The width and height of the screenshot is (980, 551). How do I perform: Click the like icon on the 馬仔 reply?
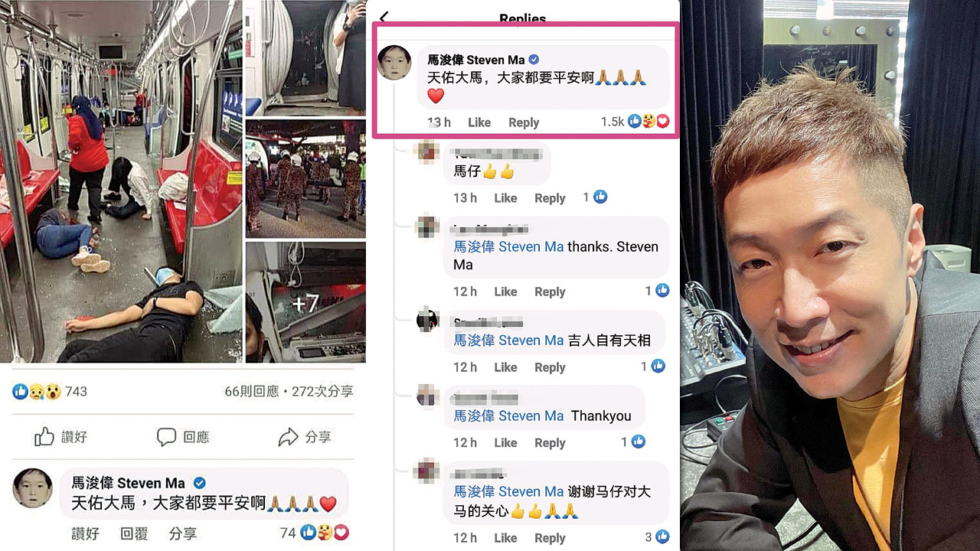click(601, 197)
